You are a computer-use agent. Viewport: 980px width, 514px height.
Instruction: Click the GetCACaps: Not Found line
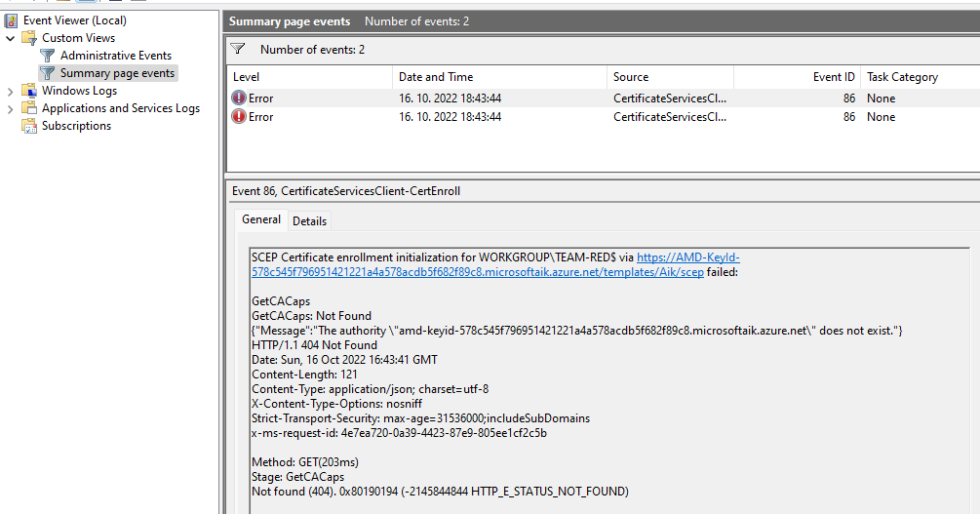[x=311, y=316]
